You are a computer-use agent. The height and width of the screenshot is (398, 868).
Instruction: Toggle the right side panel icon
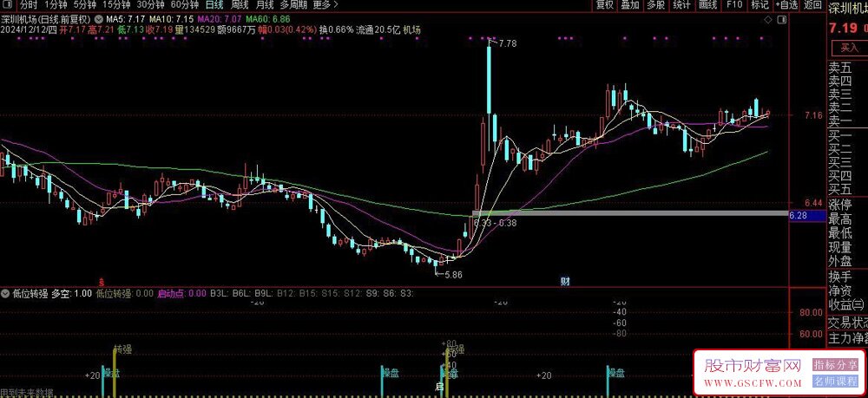782,19
